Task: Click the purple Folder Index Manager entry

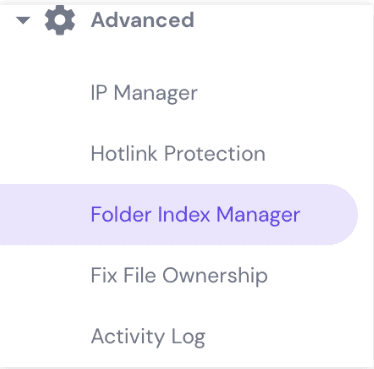Action: pos(195,214)
